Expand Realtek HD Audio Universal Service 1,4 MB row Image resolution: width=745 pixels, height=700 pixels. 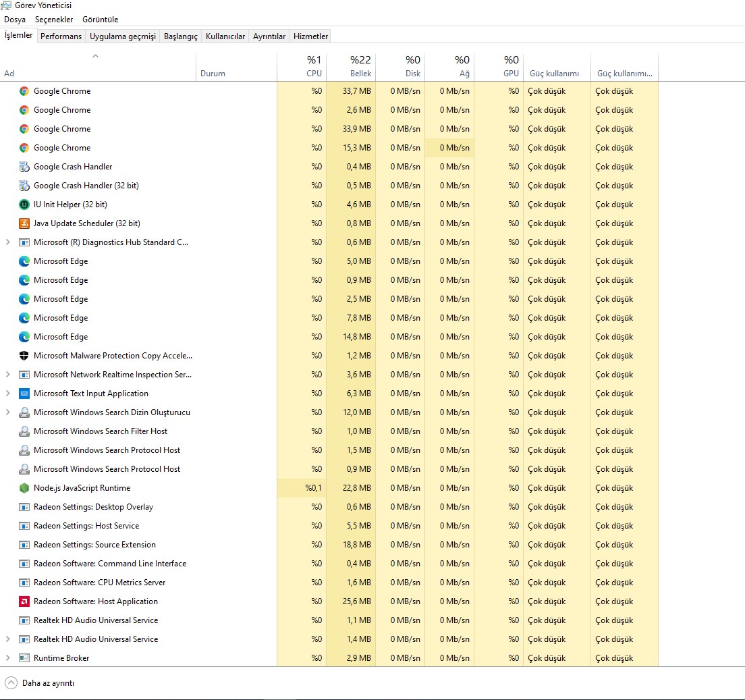(x=7, y=639)
